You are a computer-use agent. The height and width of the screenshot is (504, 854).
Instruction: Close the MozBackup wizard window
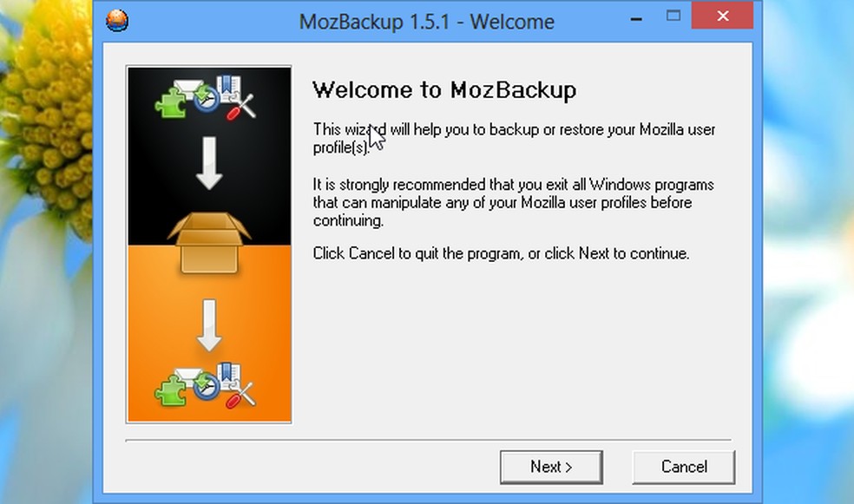[x=722, y=16]
